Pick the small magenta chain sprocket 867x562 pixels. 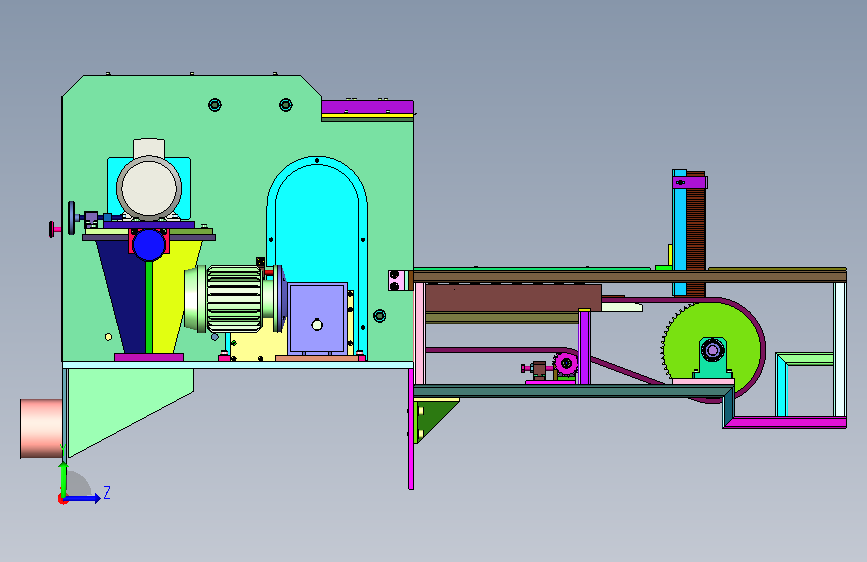pos(566,363)
